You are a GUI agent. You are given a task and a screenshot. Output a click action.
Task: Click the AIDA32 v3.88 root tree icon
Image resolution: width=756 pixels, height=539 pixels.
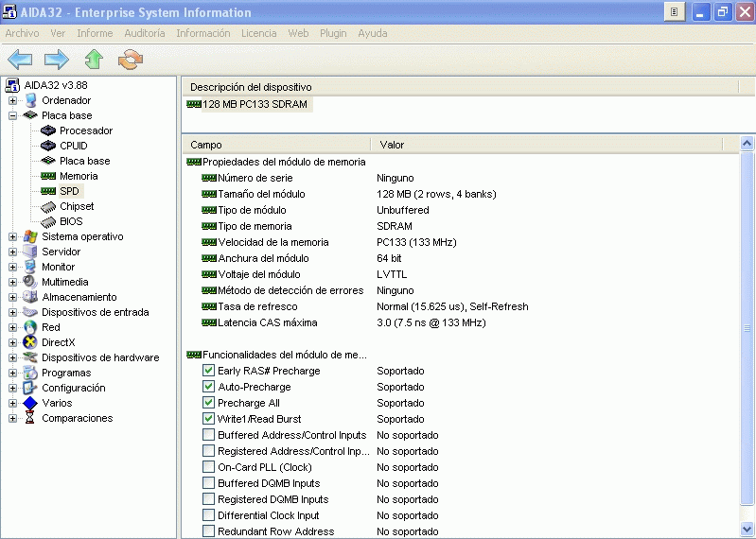[x=12, y=85]
